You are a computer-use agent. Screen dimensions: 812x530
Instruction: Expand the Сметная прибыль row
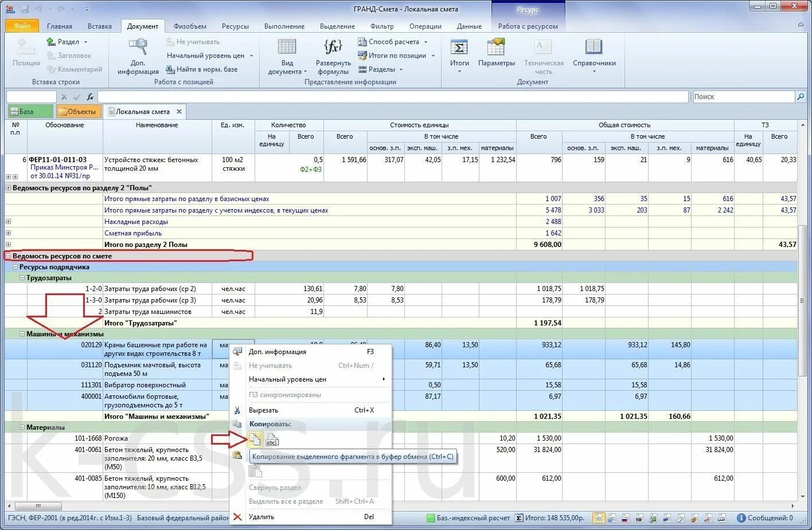(x=8, y=233)
